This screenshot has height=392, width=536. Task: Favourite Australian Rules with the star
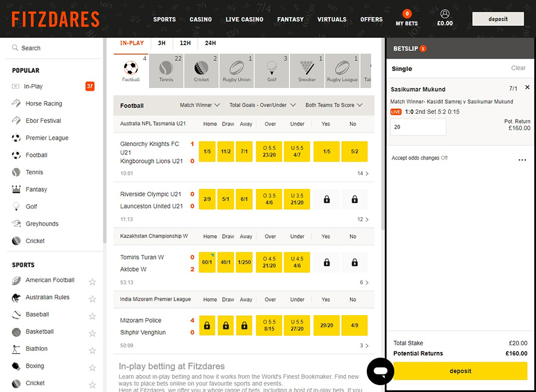click(x=93, y=299)
